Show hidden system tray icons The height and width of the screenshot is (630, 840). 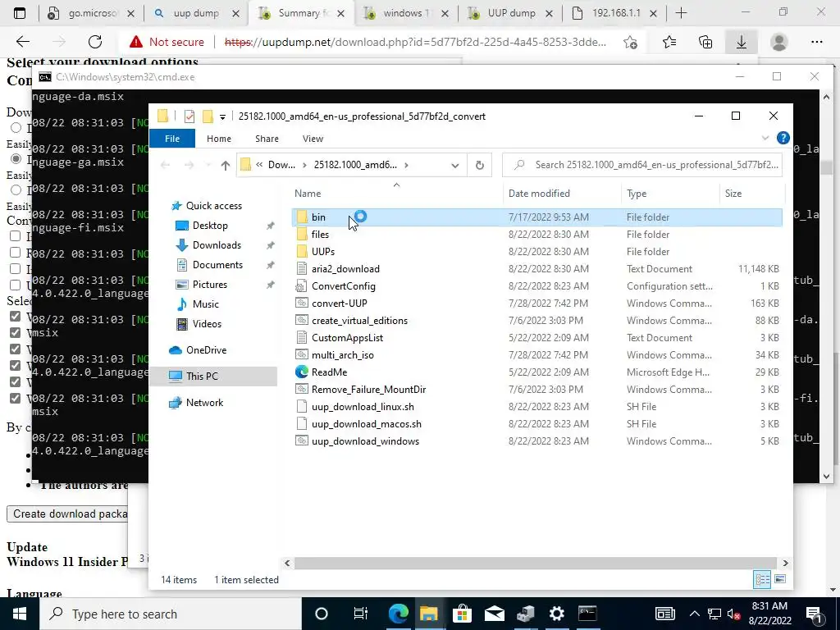pos(694,614)
